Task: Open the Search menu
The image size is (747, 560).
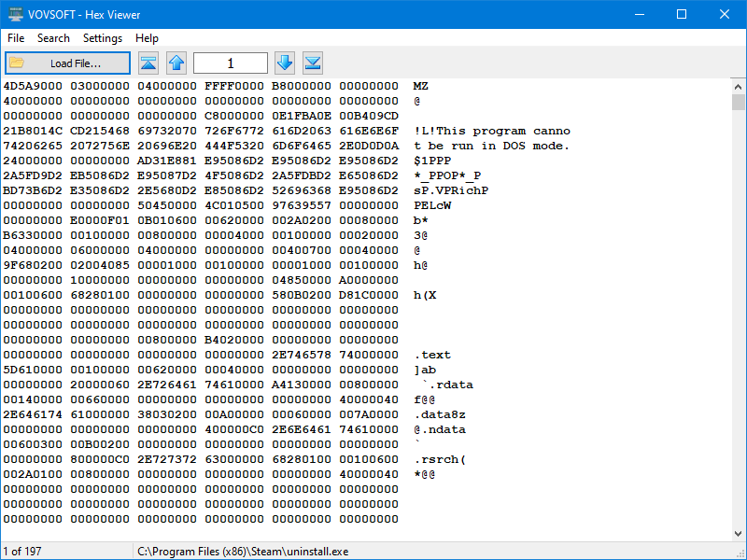Action: tap(53, 38)
